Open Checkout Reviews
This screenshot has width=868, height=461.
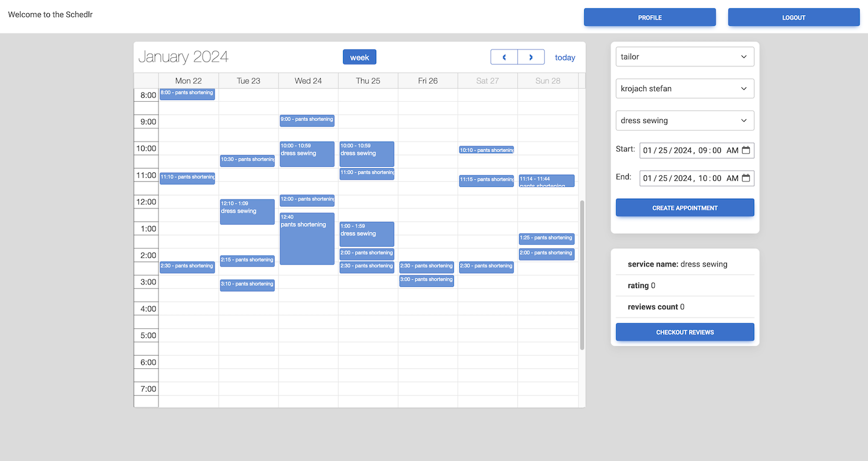click(685, 332)
